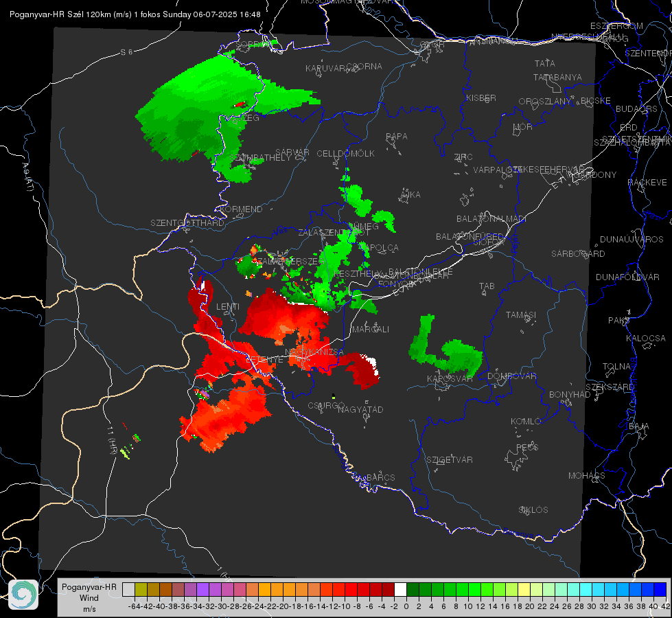
Task: Click the '18' legend scale value
Action: click(518, 606)
